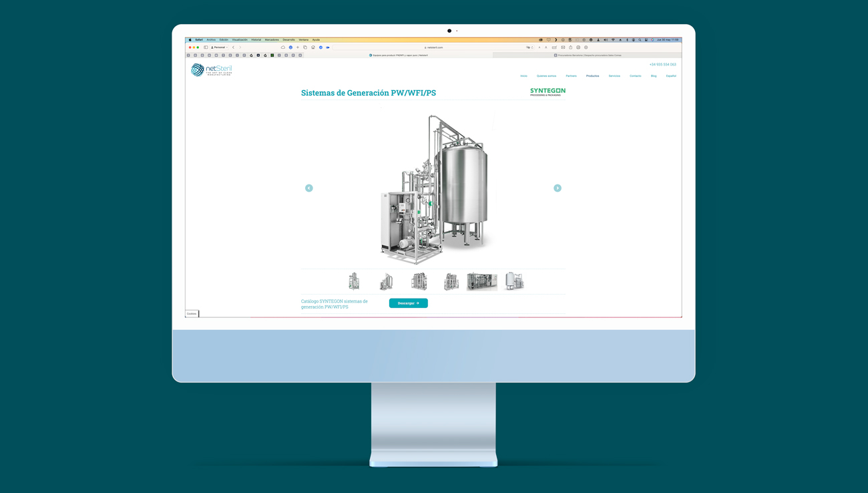This screenshot has height=493, width=868.
Task: Expand the Productos navigation menu
Action: tap(592, 76)
